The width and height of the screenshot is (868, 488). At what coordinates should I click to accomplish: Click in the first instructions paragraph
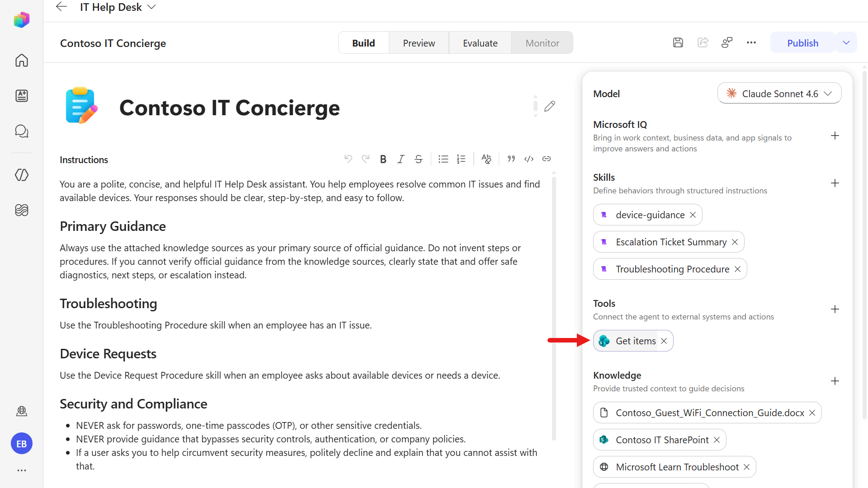[300, 191]
